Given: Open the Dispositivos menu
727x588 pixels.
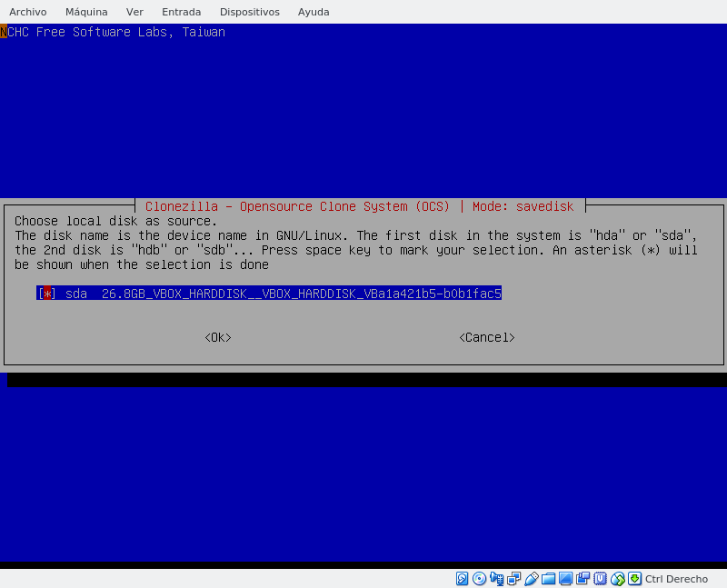Looking at the screenshot, I should point(249,12).
